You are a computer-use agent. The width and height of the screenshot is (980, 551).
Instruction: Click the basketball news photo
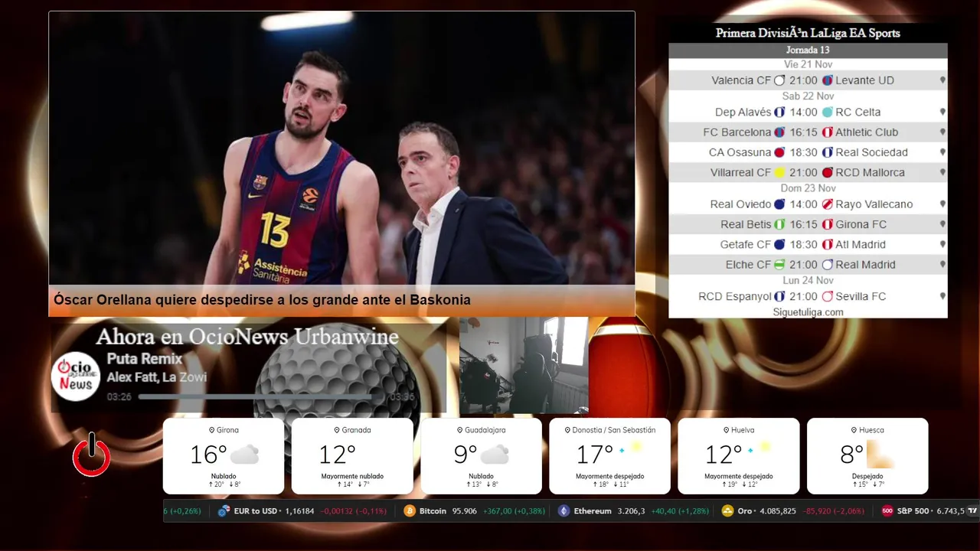click(341, 148)
